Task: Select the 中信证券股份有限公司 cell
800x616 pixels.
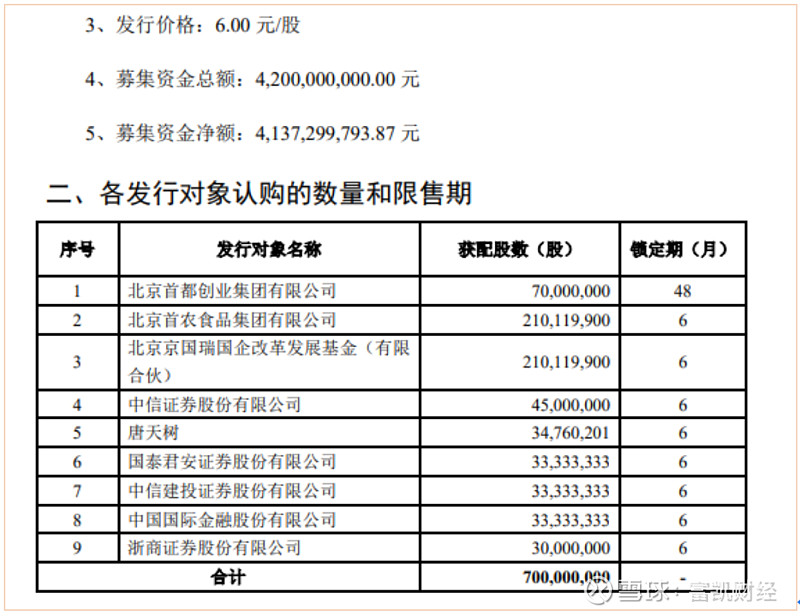Action: click(214, 405)
